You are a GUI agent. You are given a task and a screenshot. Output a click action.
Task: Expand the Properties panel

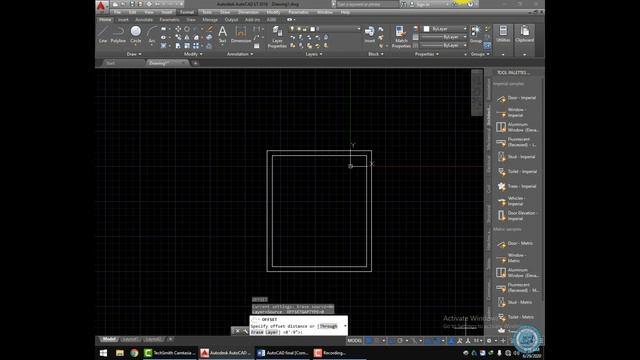tap(427, 54)
